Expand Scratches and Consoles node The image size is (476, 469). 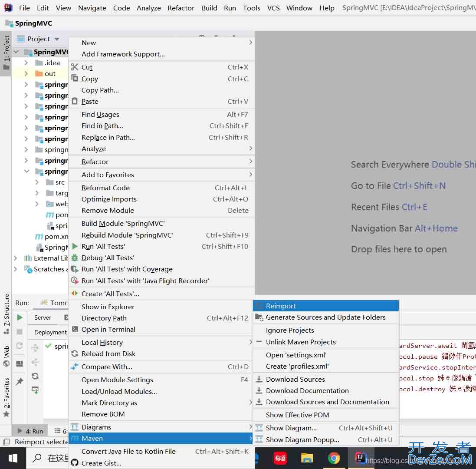tap(15, 269)
